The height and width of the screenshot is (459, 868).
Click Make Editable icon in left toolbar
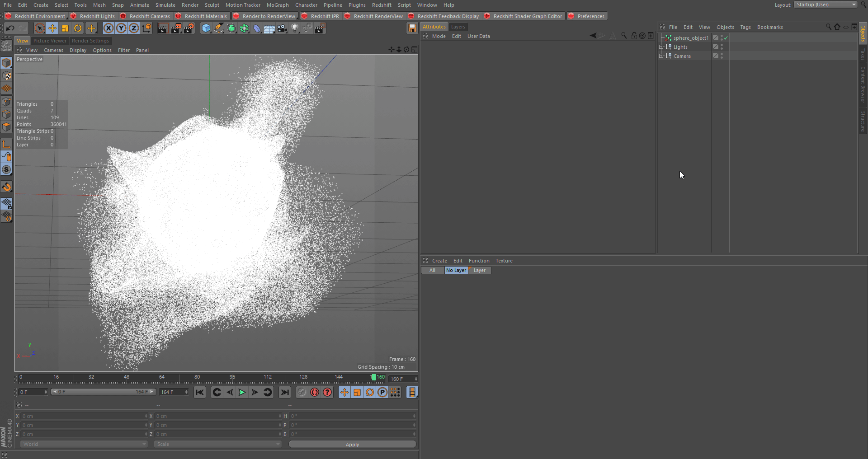[6, 46]
